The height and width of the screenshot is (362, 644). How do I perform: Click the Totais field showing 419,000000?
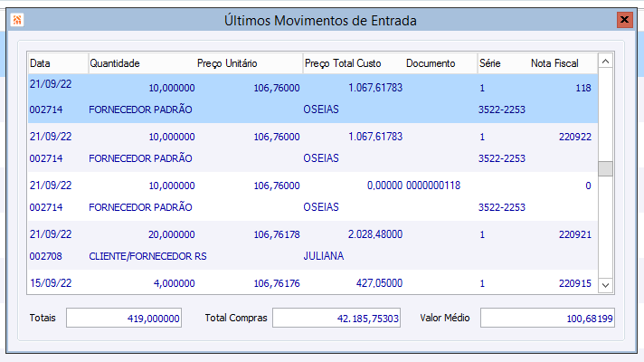tap(124, 318)
